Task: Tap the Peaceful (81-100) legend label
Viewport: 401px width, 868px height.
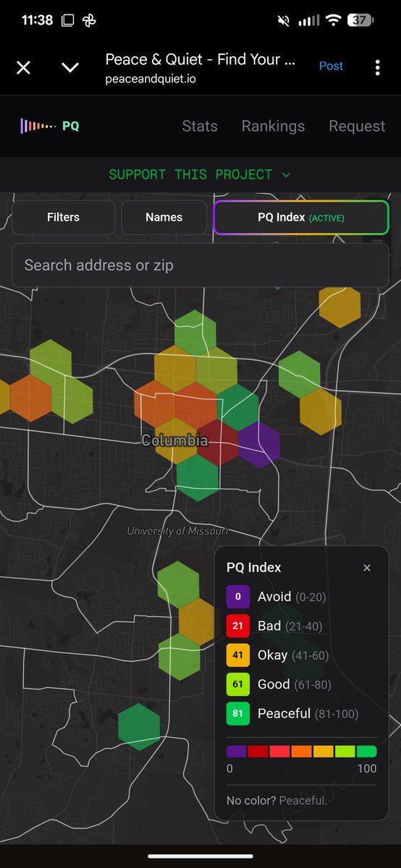Action: click(308, 714)
